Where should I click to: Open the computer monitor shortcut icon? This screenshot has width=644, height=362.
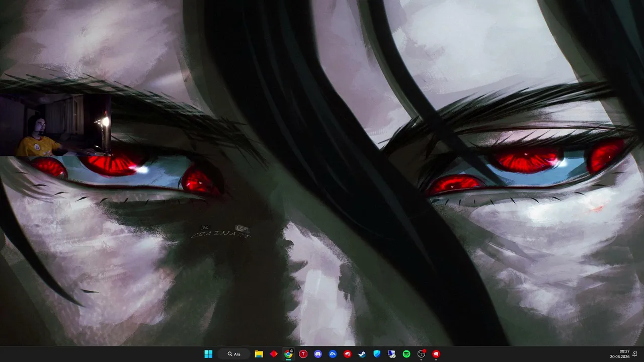pyautogui.click(x=391, y=354)
